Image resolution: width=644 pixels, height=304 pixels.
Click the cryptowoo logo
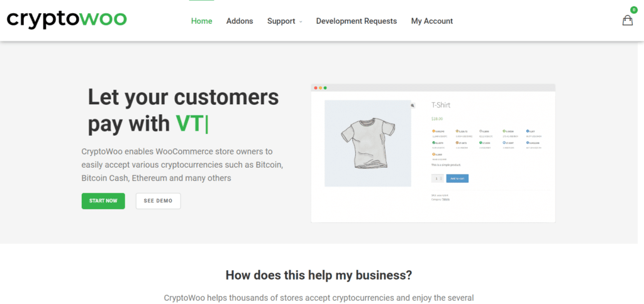point(67,19)
